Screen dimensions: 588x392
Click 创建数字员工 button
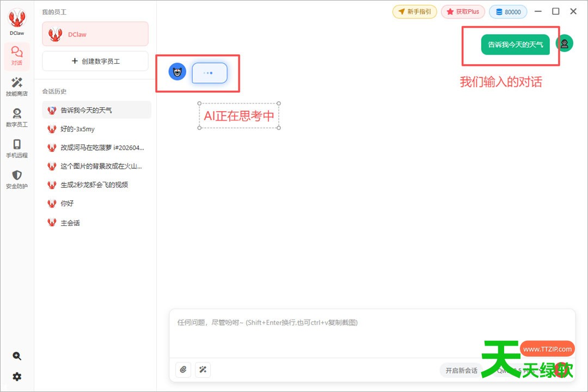pyautogui.click(x=95, y=61)
